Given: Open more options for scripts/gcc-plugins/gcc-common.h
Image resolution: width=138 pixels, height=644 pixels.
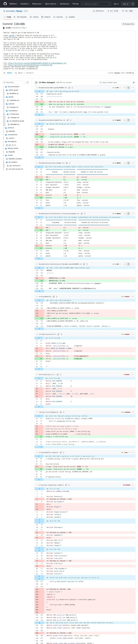Looking at the screenshot, I should click(133, 485).
